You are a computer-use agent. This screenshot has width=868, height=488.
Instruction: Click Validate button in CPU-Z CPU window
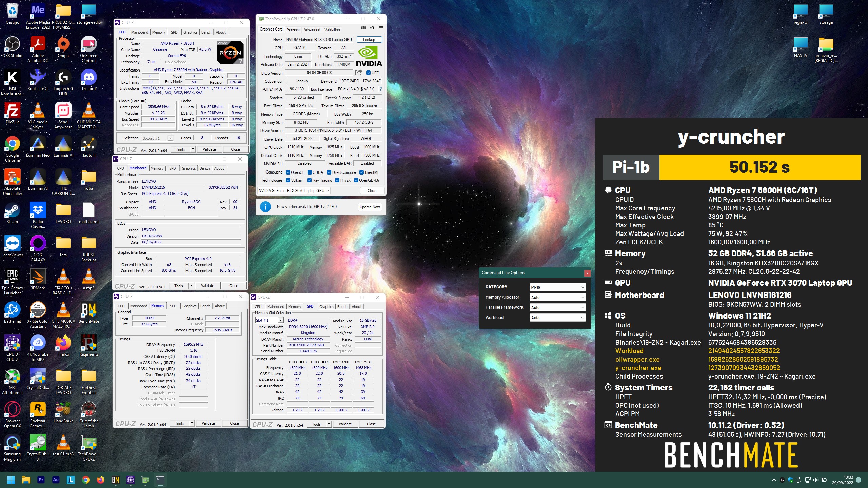[x=209, y=149]
